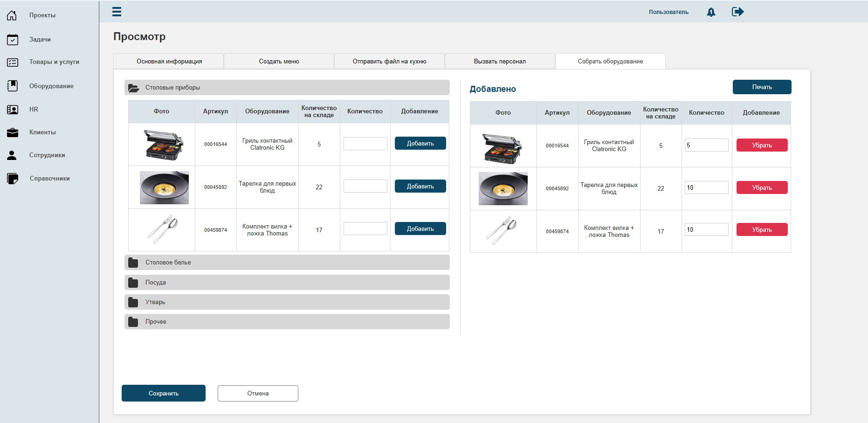The width and height of the screenshot is (868, 423).
Task: Remove Тарелка для первых блюд with Убрать
Action: point(762,187)
